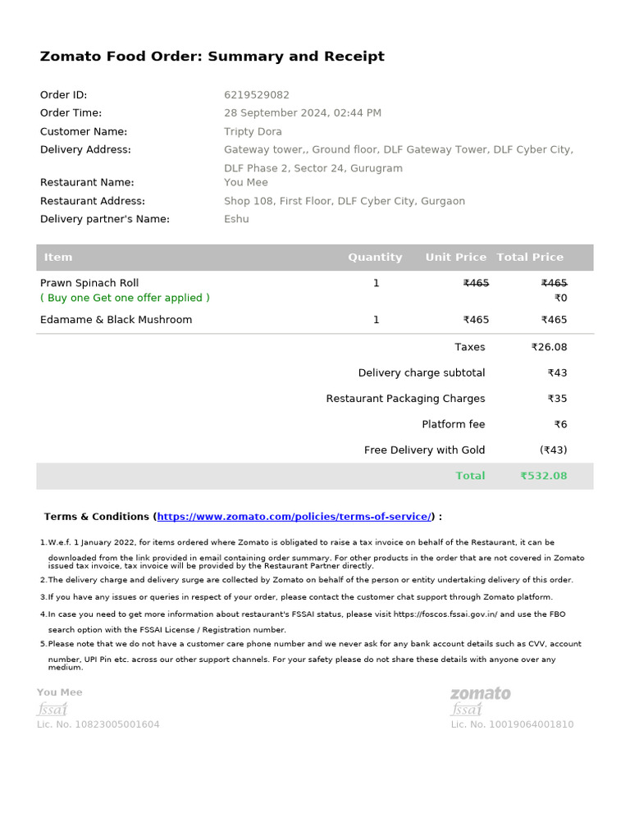
Task: Click the Buy one Get one offer text
Action: tap(125, 298)
